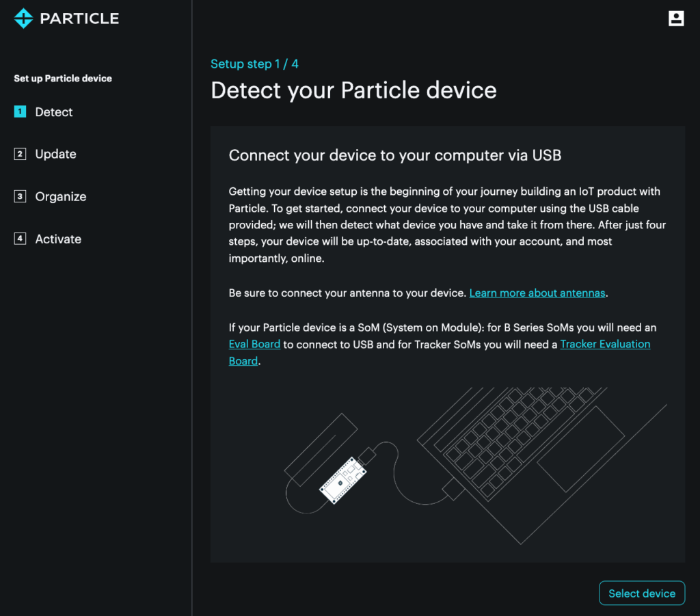Follow the Eval Board link
Image resolution: width=700 pixels, height=616 pixels.
pyautogui.click(x=254, y=345)
